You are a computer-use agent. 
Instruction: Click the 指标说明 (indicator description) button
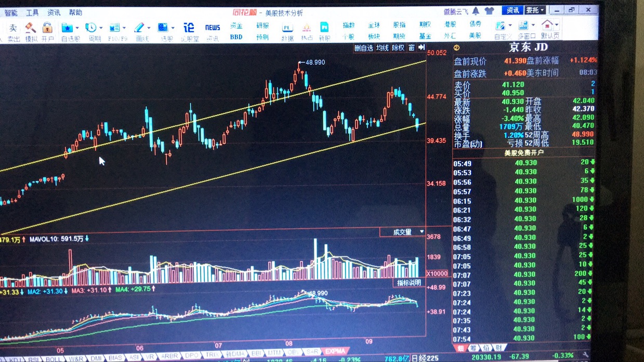(409, 283)
